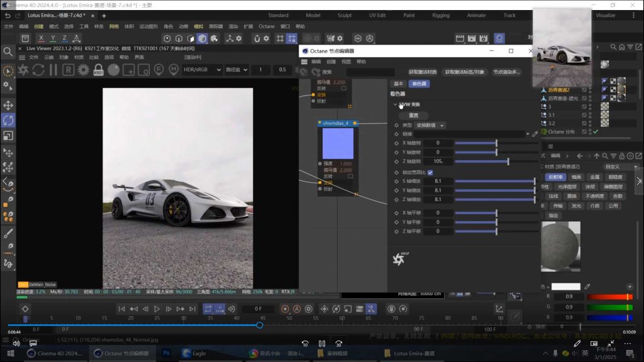Collapse the UVW 变换 section
The width and height of the screenshot is (644, 362).
coord(396,104)
